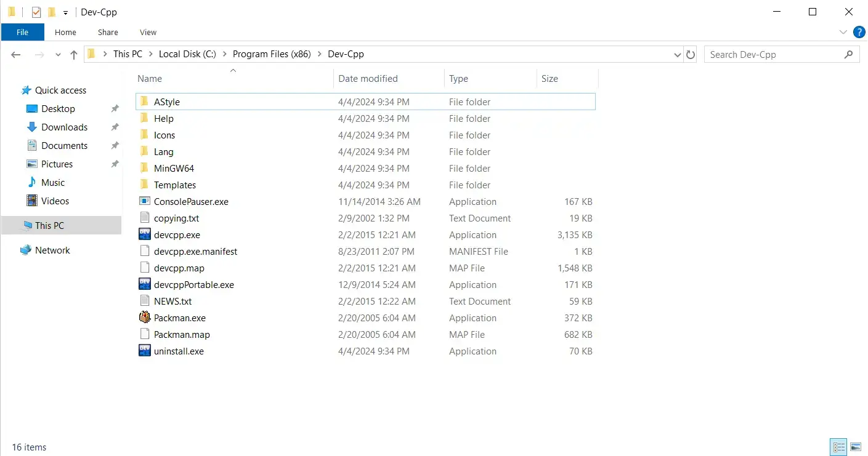The width and height of the screenshot is (868, 456).
Task: Open the Customize Quick Access Toolbar dropdown
Action: coord(65,12)
